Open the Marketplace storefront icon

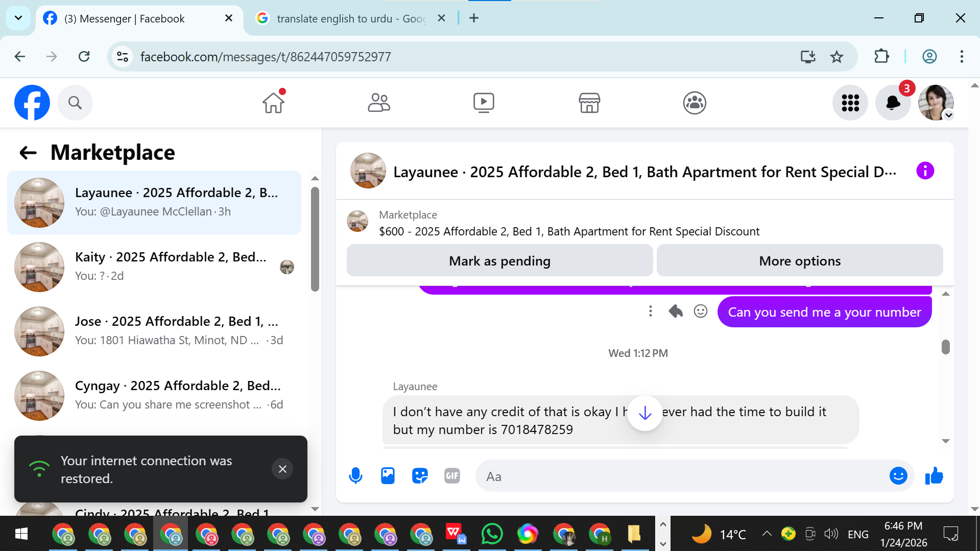pos(589,103)
